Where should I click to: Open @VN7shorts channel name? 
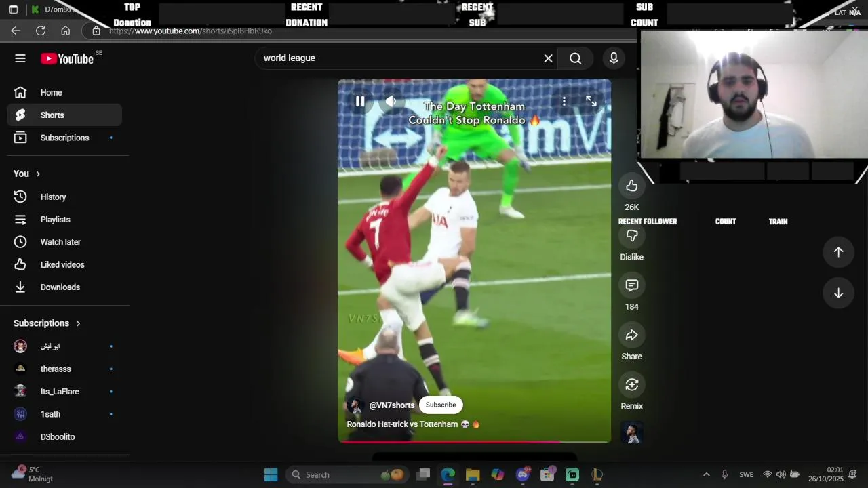[x=392, y=405]
